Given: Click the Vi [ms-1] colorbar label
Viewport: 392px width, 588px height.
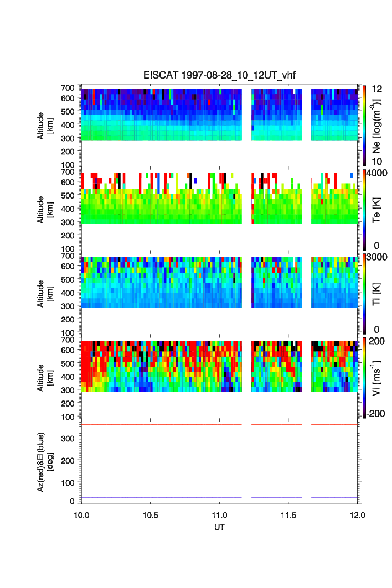Looking at the screenshot, I should pos(376,378).
